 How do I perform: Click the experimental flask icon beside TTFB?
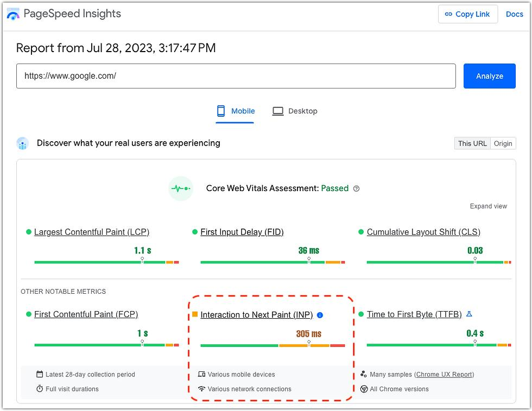coord(469,314)
